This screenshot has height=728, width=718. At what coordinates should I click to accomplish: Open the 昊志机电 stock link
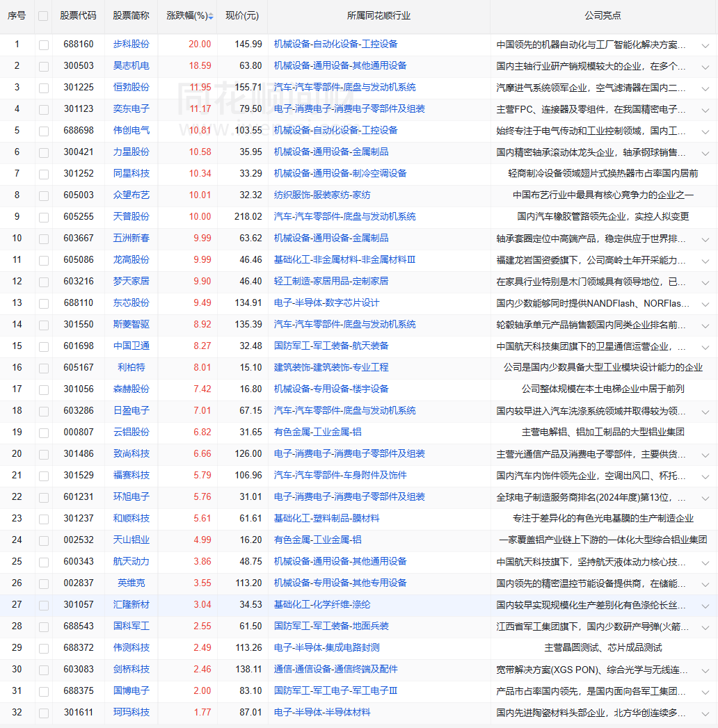coord(131,66)
